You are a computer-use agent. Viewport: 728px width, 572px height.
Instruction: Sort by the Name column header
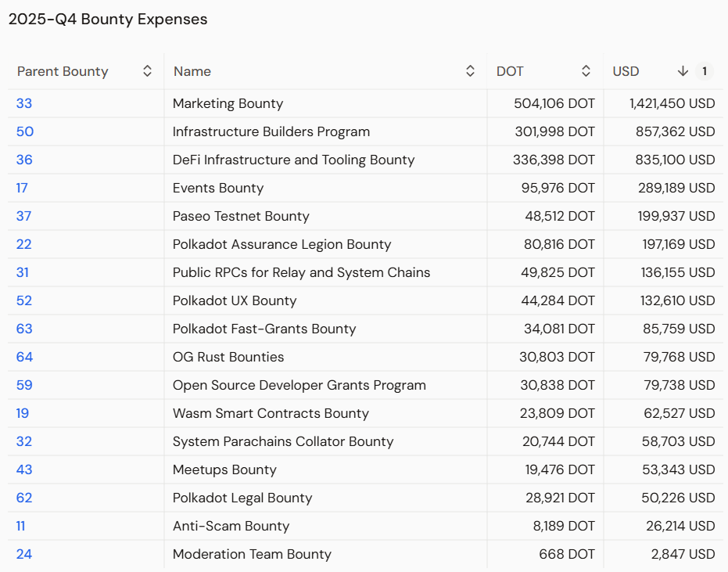(x=192, y=71)
